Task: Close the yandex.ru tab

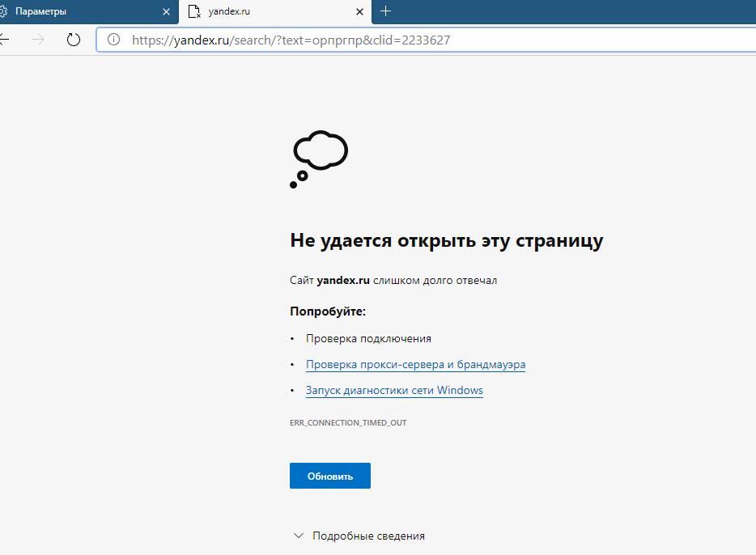Action: point(359,11)
